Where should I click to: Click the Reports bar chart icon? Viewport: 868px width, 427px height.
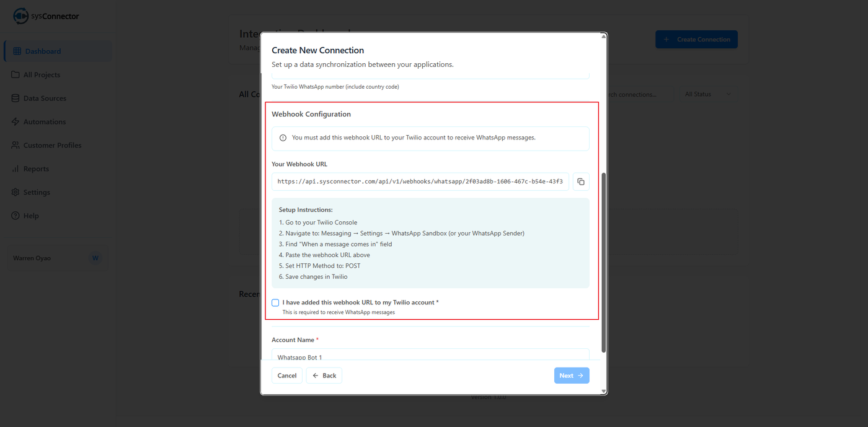[15, 169]
